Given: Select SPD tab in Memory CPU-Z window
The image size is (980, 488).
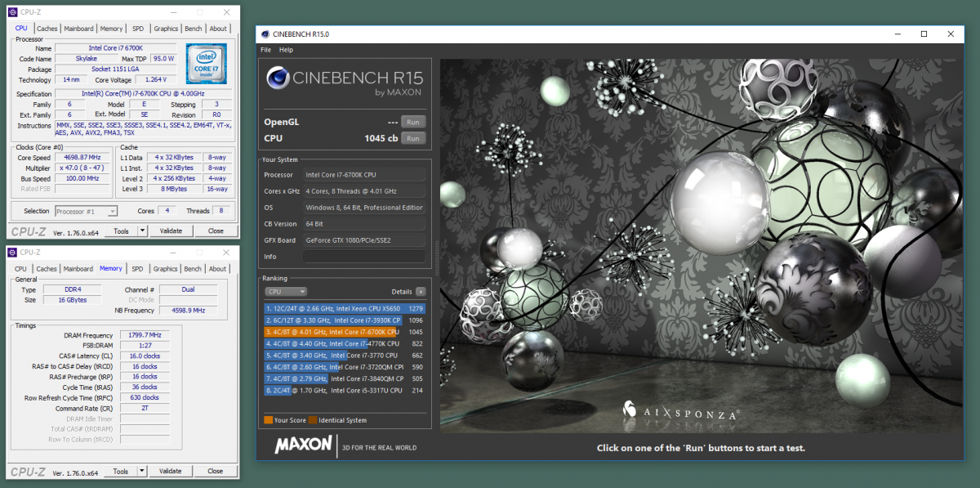Looking at the screenshot, I should pyautogui.click(x=138, y=269).
